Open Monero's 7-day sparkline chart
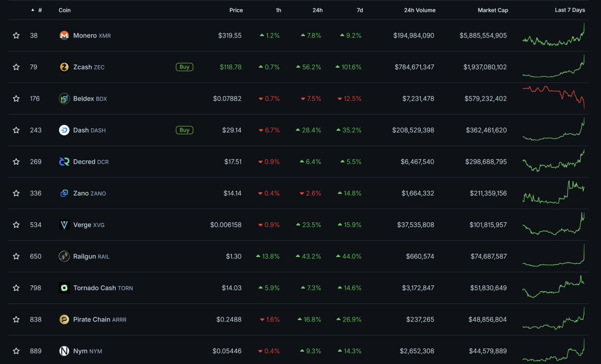Viewport: 601px width, 364px height. coord(553,36)
